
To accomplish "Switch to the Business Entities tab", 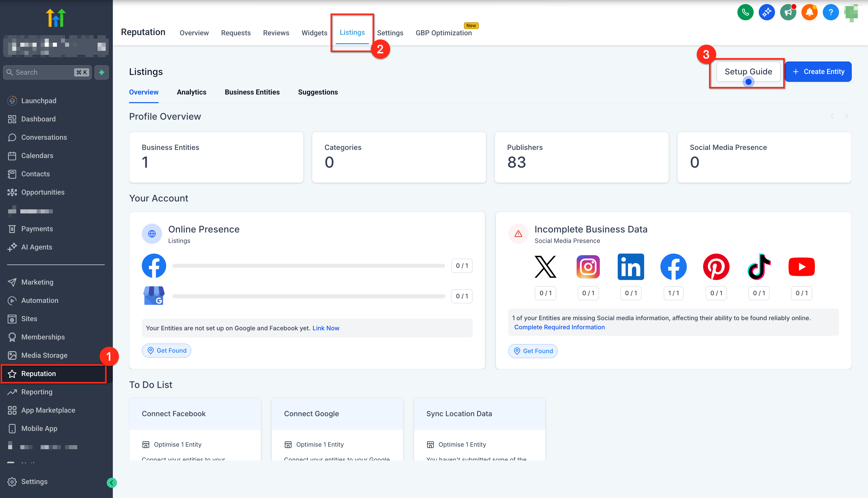I will [x=252, y=92].
